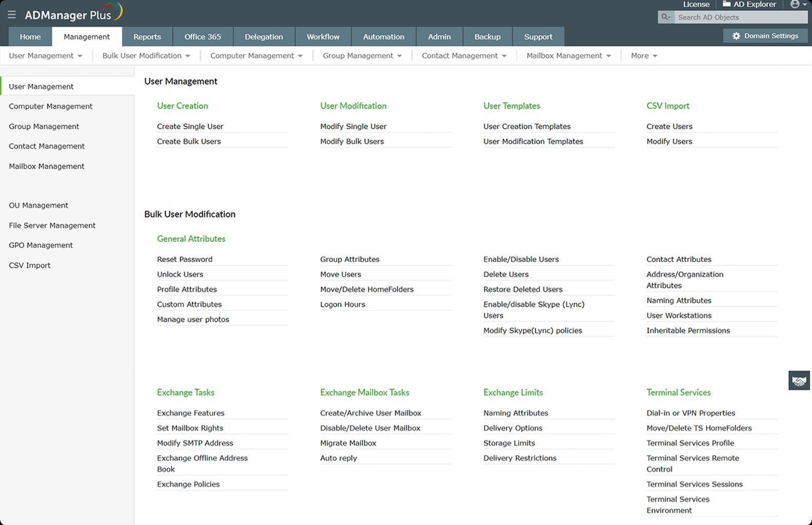812x525 pixels.
Task: Open the Logon Hours link
Action: (x=342, y=305)
